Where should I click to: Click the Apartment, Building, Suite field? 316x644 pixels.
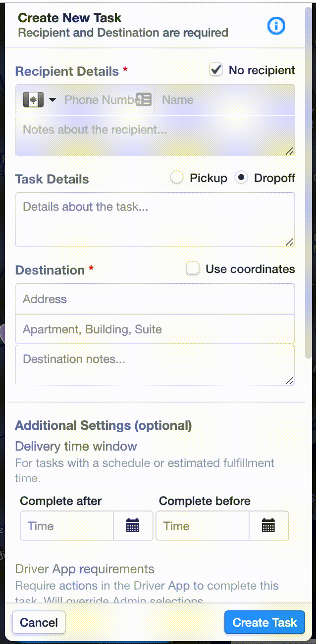(x=155, y=329)
